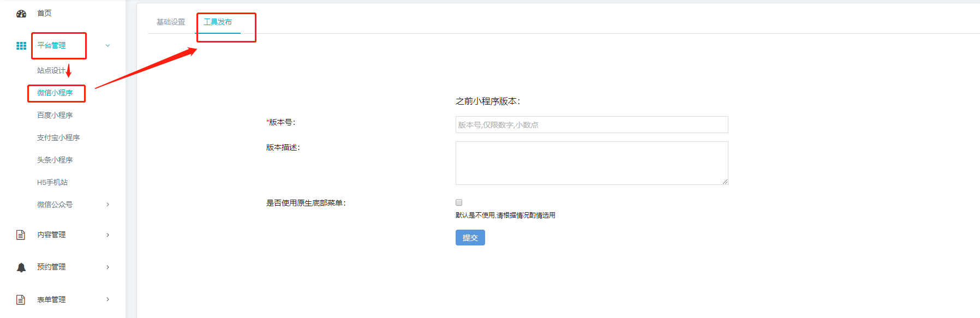Focus the 版本号 input field
Screen dimensions: 980x318
(592, 125)
